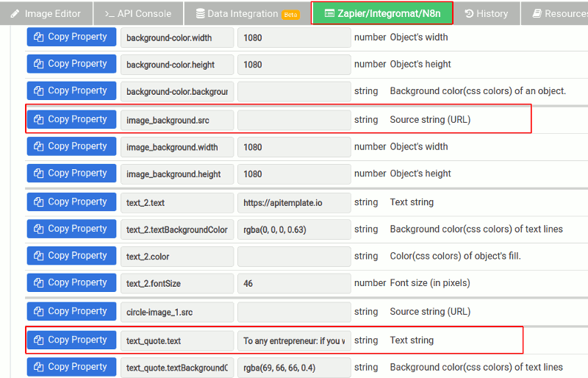Screen dimensions: 588x378
Task: Click 'Font size (in pixels)' description text
Action: click(x=430, y=283)
